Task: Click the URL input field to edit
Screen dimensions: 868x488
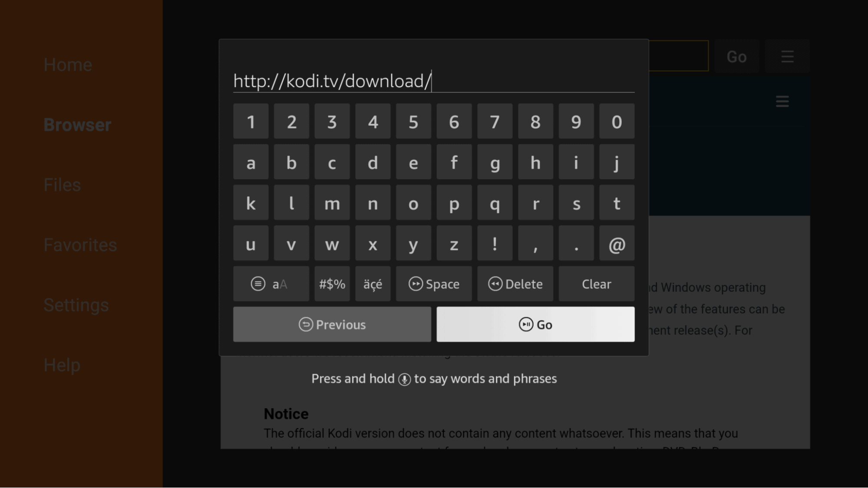Action: click(x=433, y=79)
